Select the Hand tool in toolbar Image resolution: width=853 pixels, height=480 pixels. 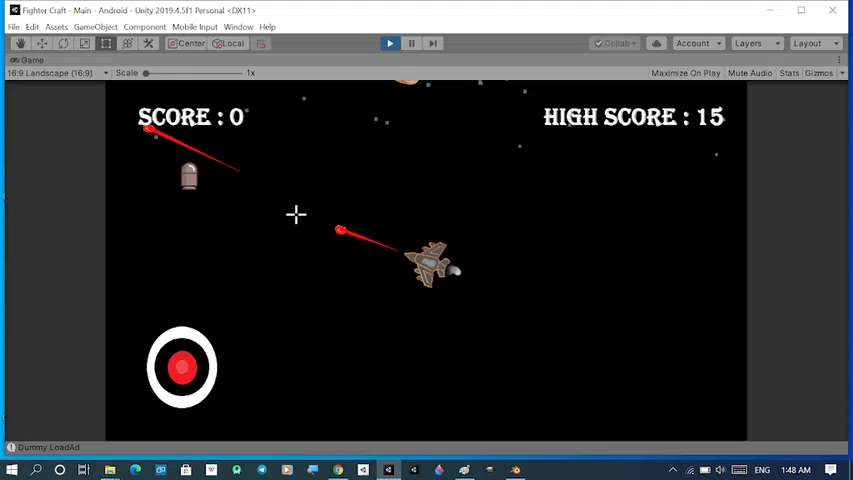[x=21, y=44]
